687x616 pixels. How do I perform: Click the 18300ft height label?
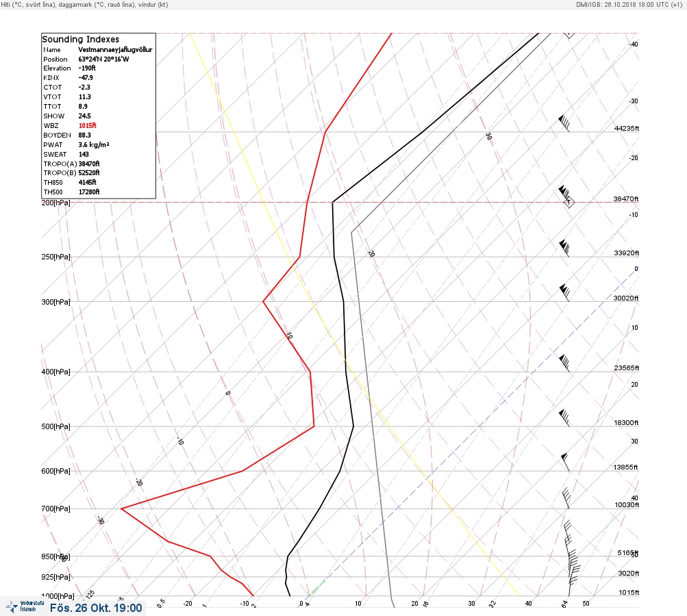627,423
